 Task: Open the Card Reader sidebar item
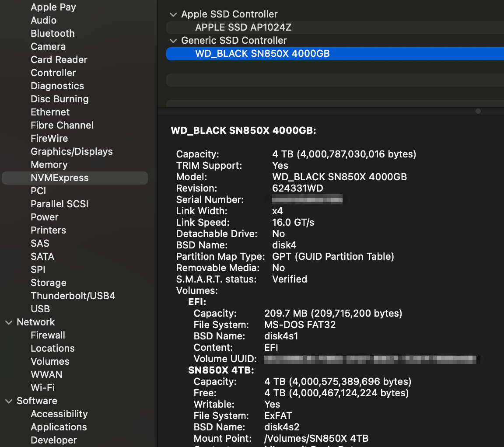(x=59, y=60)
